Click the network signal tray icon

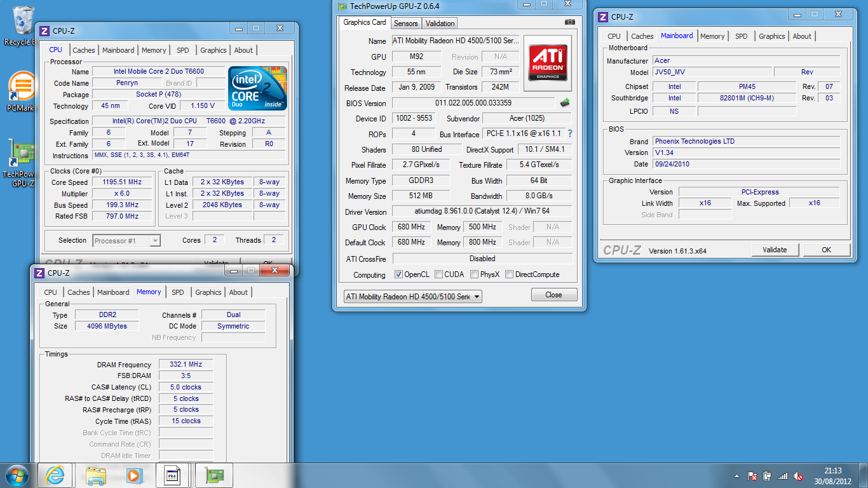[783, 476]
